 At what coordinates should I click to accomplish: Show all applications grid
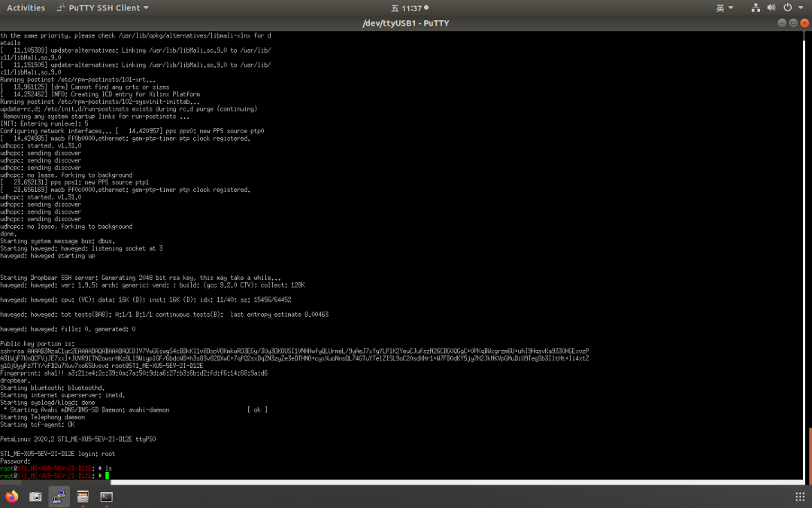799,497
